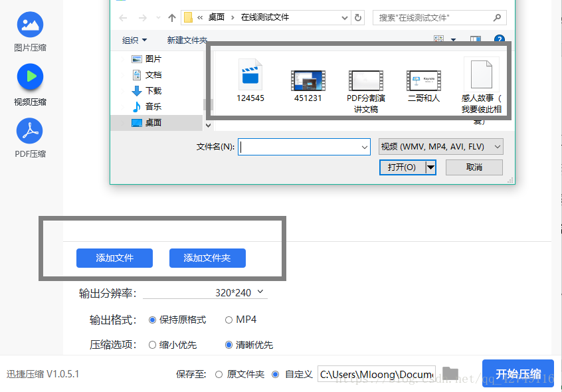Expand view options dropdown arrow
562x392 pixels.
454,39
